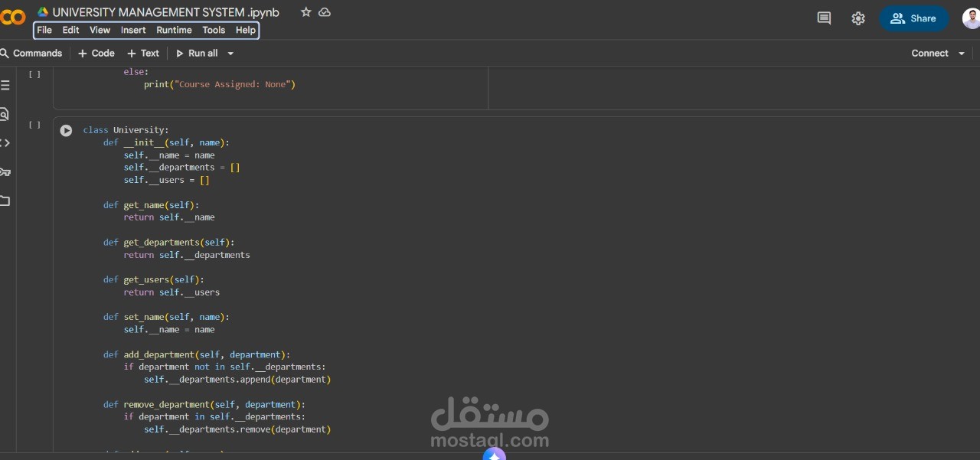Click the cloud saved status icon
Image resolution: width=980 pixels, height=460 pixels.
(x=325, y=12)
